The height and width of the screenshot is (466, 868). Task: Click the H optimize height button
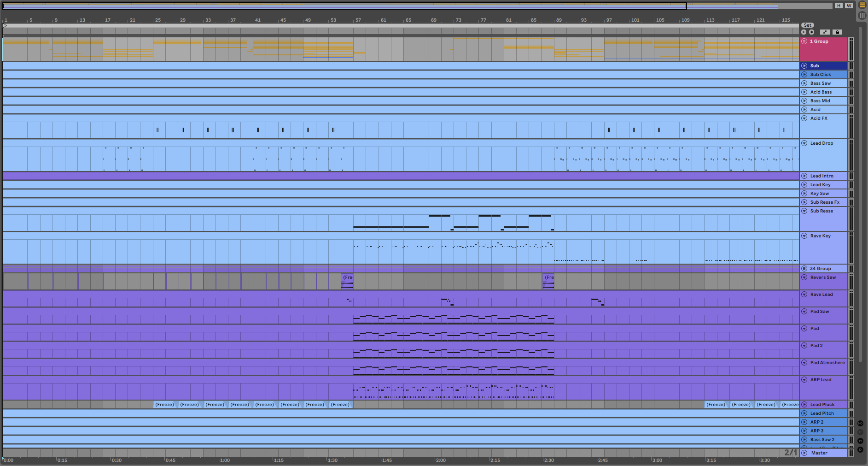click(839, 6)
